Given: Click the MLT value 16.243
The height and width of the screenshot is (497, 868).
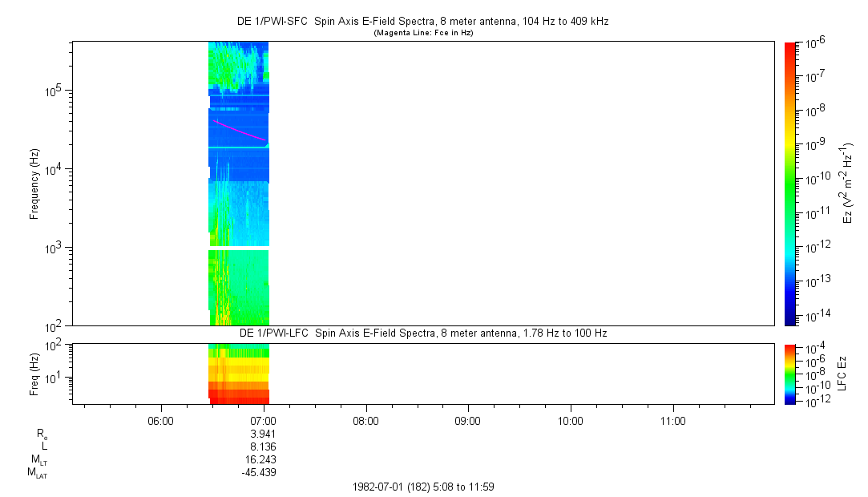Looking at the screenshot, I should pos(261,459).
